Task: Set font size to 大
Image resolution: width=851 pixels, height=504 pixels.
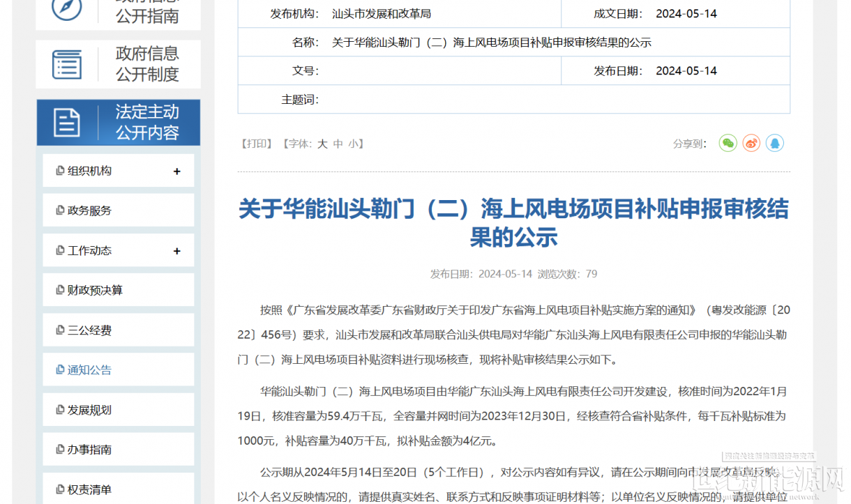Action: 322,144
